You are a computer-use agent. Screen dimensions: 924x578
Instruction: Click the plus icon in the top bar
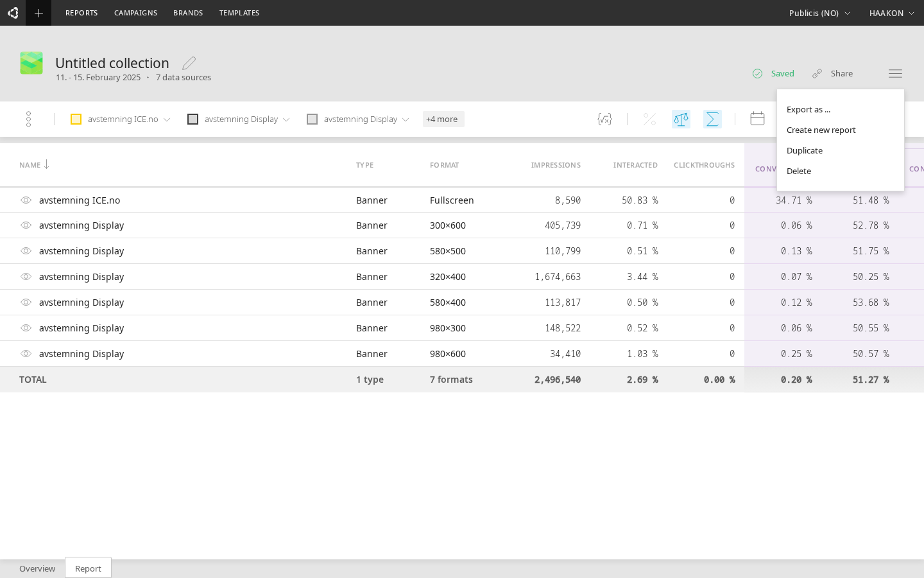[x=39, y=13]
